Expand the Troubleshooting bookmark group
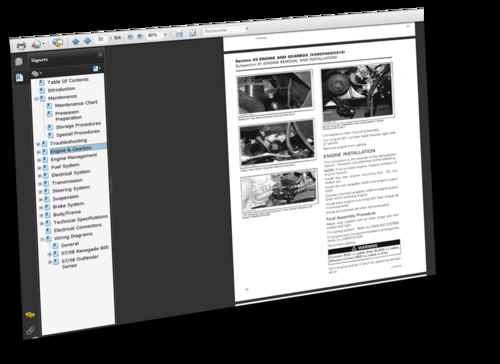This screenshot has height=364, width=500. click(x=38, y=144)
